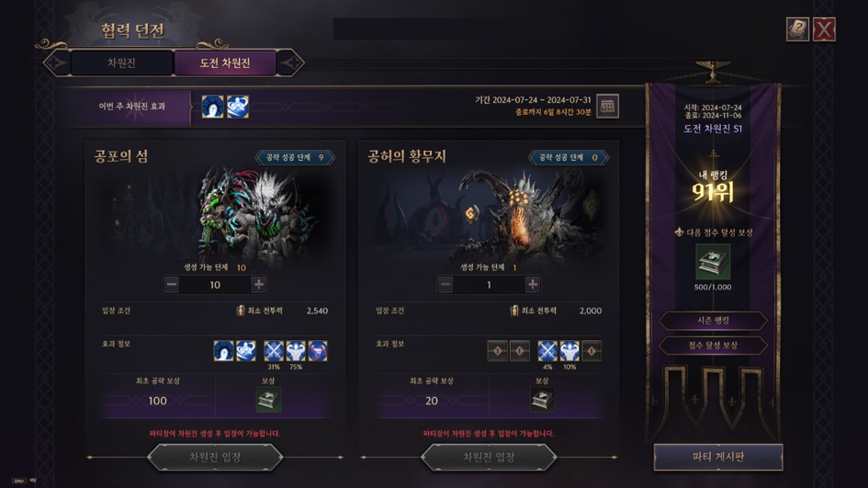The image size is (868, 488).
Task: Click the 공포의 섬 reward chest icon
Action: coord(268,400)
